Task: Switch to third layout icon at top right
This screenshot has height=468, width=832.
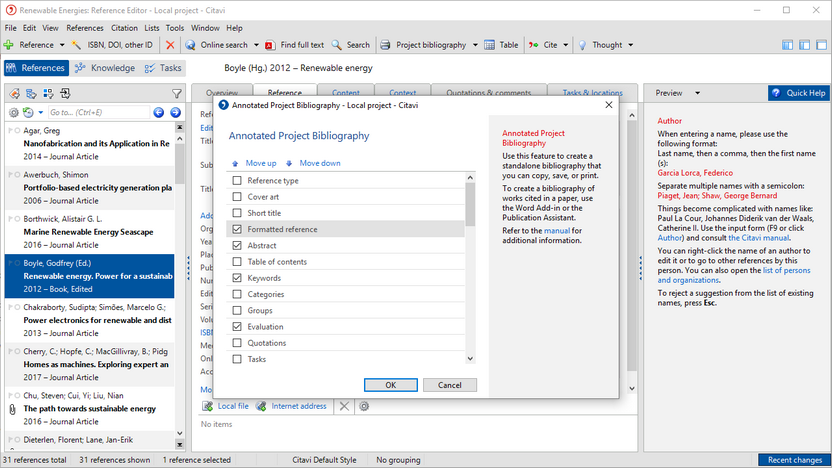Action: pyautogui.click(x=821, y=45)
